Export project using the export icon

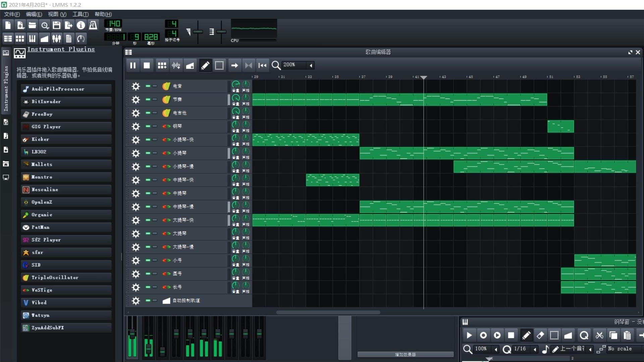tap(68, 25)
